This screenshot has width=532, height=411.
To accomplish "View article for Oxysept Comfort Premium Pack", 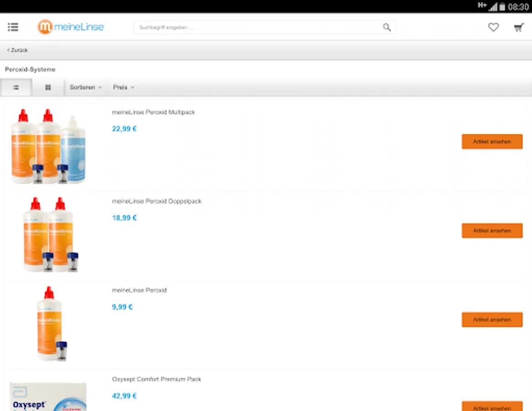I will point(492,406).
